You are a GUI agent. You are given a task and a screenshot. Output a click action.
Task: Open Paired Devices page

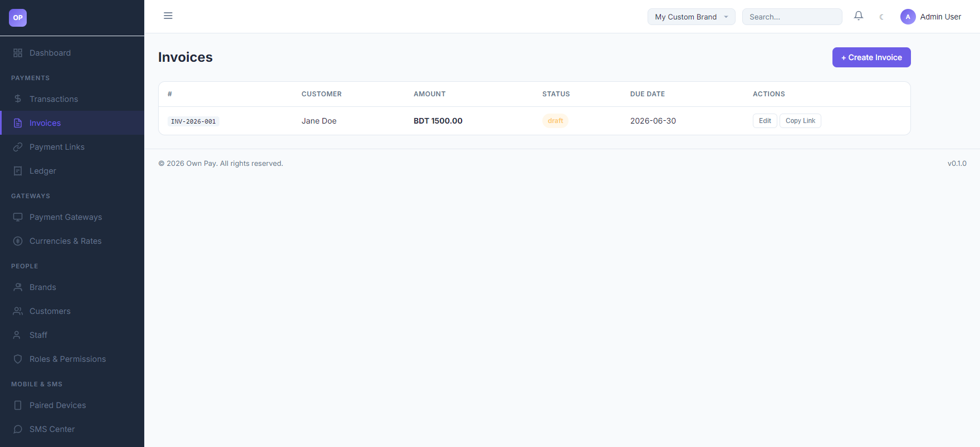[x=72, y=405]
